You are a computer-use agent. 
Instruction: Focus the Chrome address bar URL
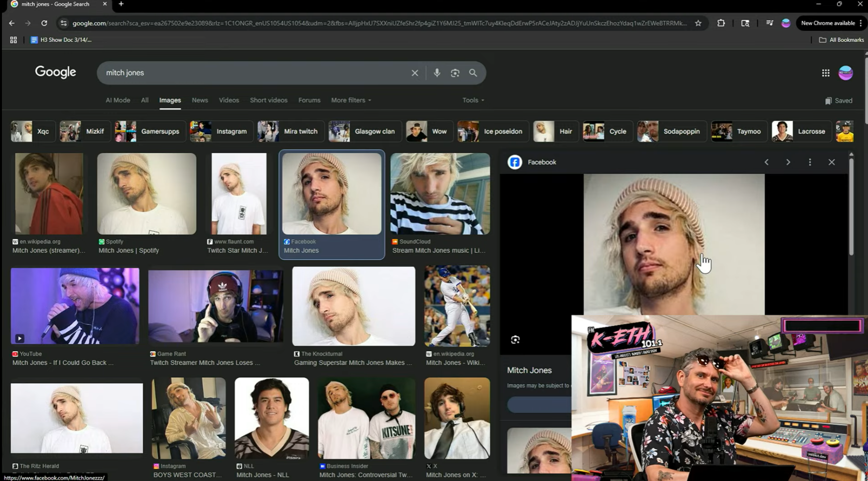point(379,23)
